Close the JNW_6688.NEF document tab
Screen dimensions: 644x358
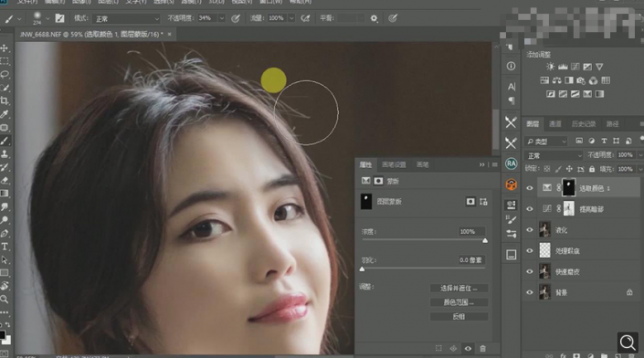pos(169,34)
